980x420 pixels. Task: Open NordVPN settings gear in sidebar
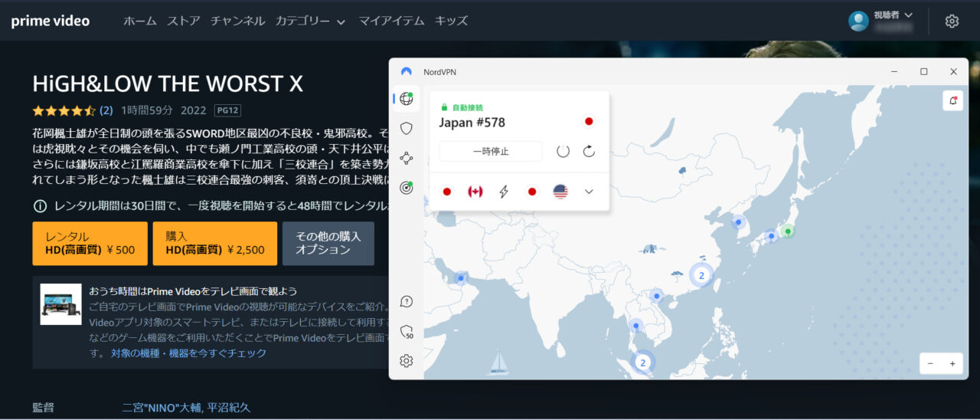pos(407,361)
